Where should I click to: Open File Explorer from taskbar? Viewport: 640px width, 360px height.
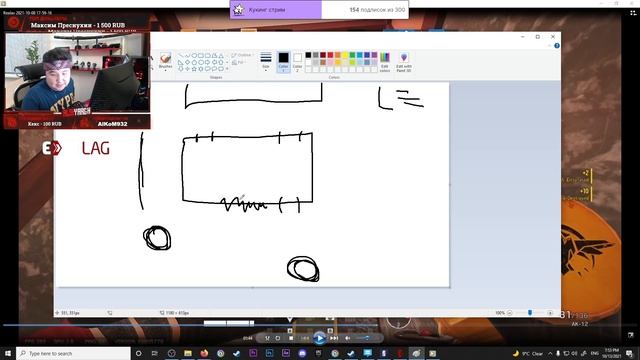188,353
